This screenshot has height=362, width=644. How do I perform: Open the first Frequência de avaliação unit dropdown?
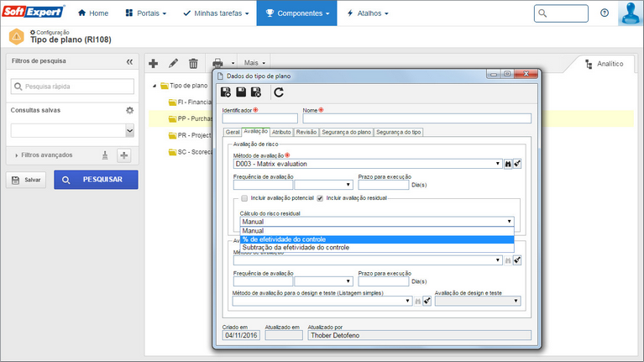coord(348,185)
